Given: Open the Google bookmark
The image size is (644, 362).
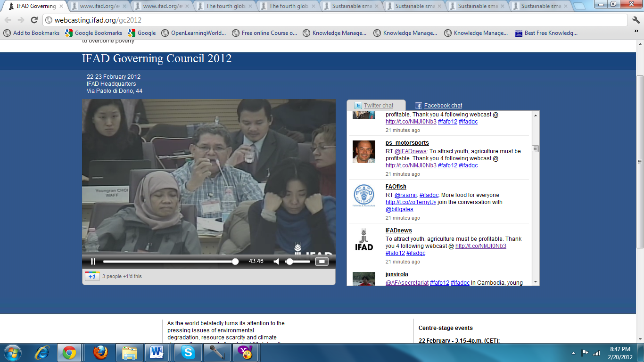Looking at the screenshot, I should (142, 33).
